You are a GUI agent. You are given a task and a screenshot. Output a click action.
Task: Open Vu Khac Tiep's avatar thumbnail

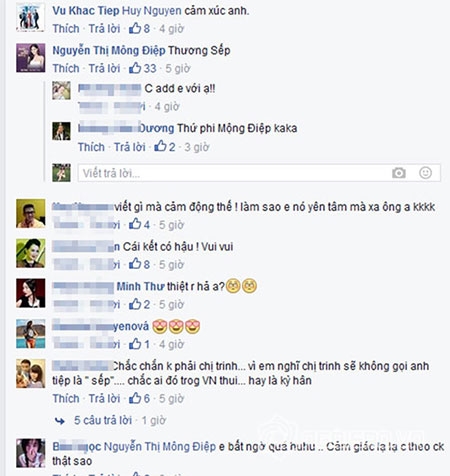click(30, 17)
